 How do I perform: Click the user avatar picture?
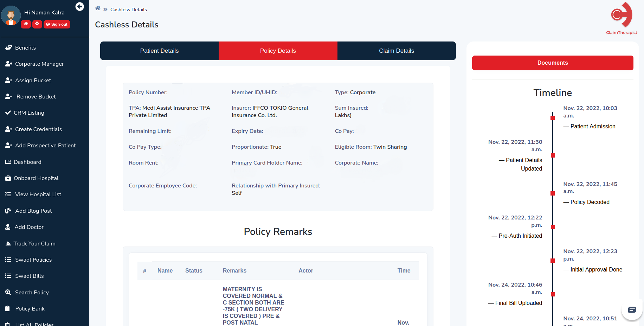pyautogui.click(x=11, y=16)
